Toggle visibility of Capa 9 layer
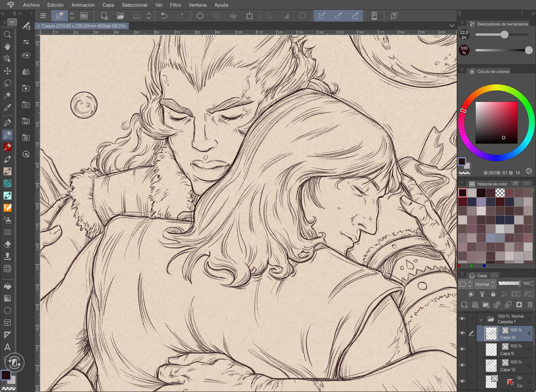This screenshot has height=392, width=536. (x=462, y=349)
